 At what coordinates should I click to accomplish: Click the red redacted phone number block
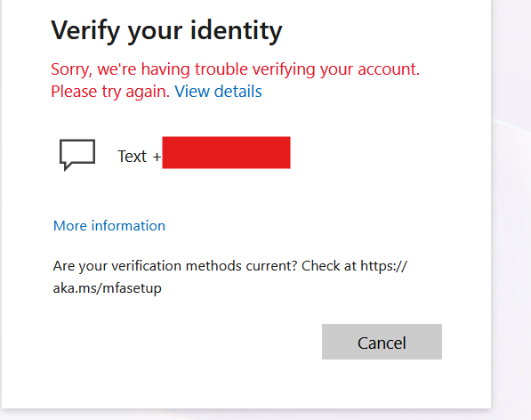[x=226, y=152]
